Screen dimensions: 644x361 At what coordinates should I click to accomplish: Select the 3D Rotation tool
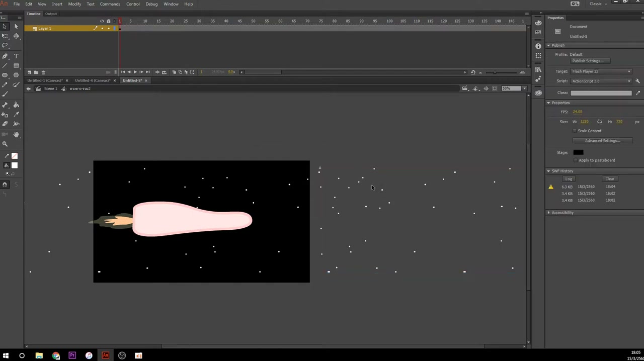click(x=16, y=36)
